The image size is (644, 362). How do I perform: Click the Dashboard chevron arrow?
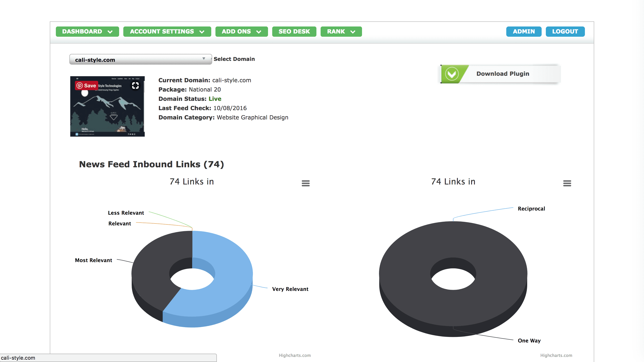110,32
